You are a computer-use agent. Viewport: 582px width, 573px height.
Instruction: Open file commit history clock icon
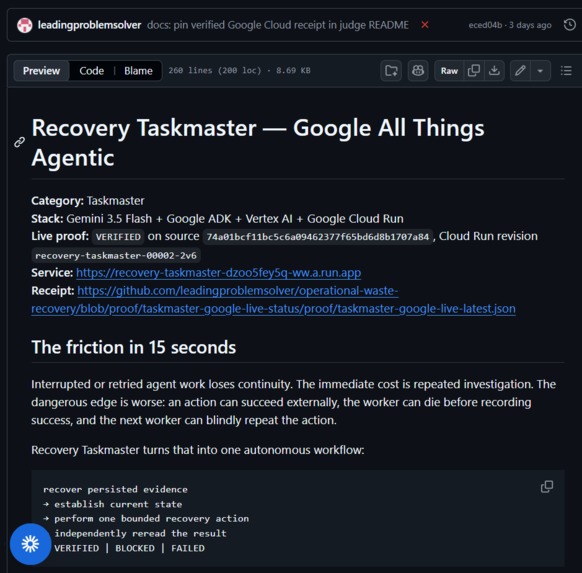pos(570,25)
